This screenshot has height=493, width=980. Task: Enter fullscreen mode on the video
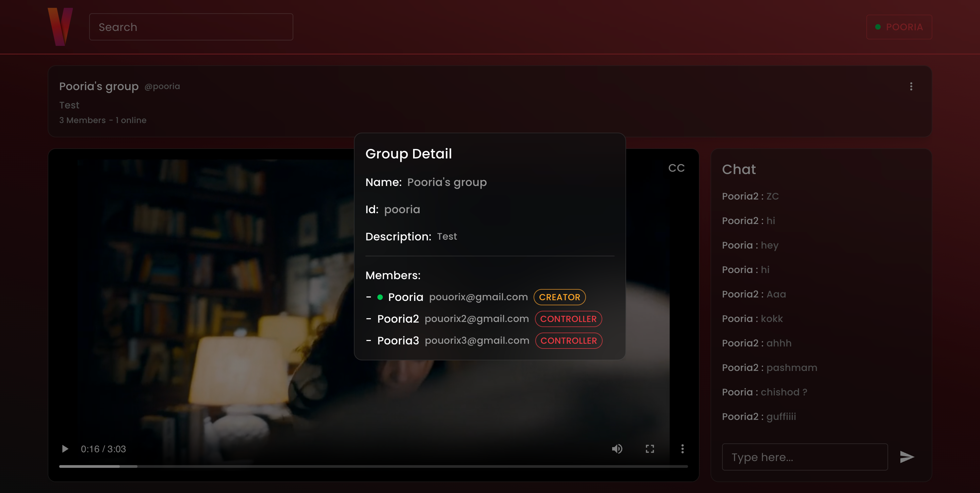tap(650, 449)
